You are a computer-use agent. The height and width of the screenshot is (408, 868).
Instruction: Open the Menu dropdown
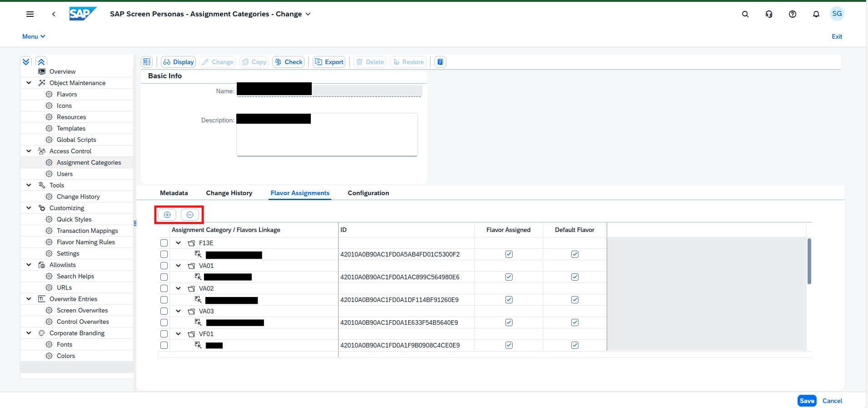click(x=34, y=36)
